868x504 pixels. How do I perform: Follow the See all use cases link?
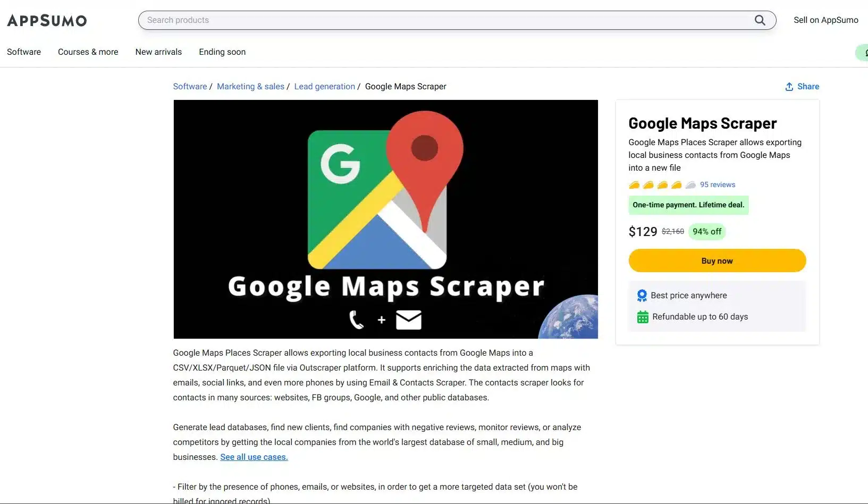254,457
